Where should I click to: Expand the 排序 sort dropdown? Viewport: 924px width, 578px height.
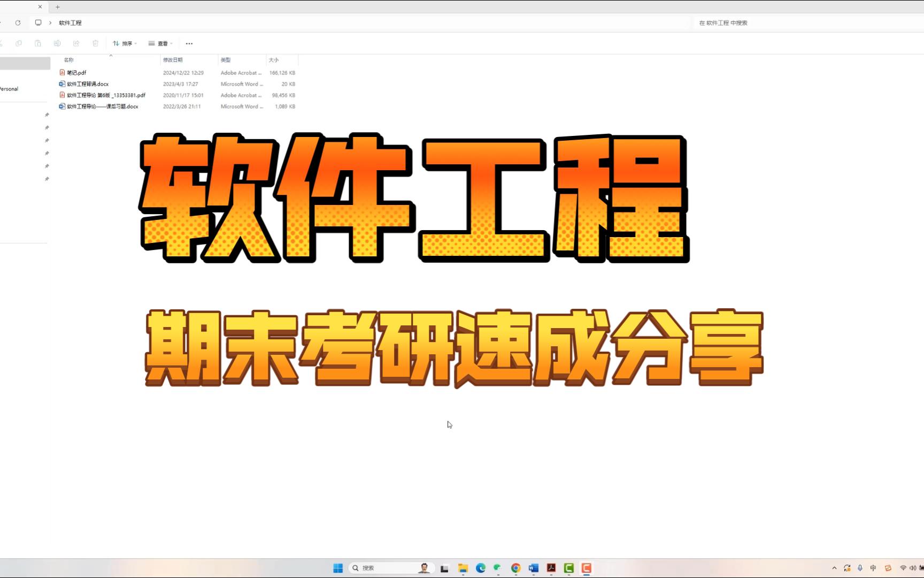pyautogui.click(x=125, y=43)
